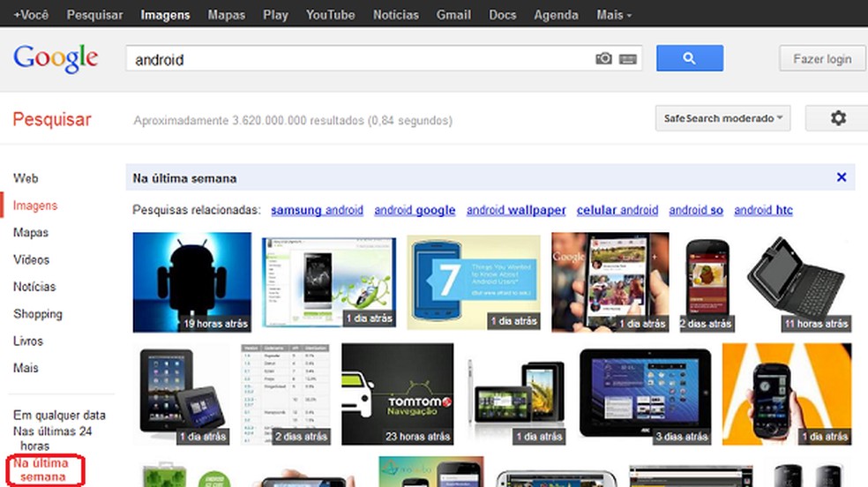Choose the 'Em qualquer data' time filter
The height and width of the screenshot is (487, 868).
(x=59, y=415)
